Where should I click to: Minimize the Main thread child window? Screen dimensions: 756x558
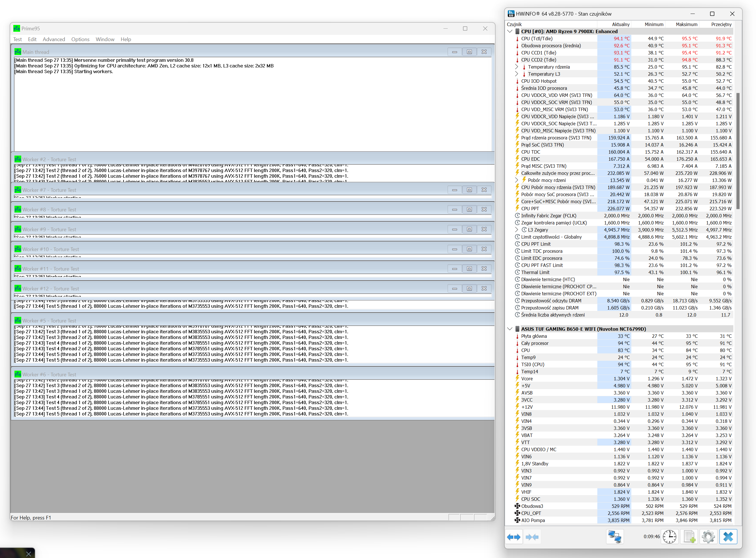click(455, 52)
